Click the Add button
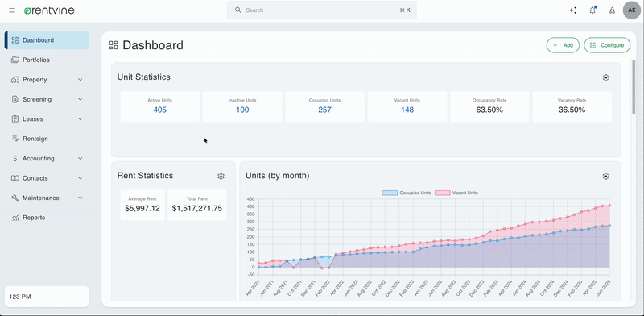The height and width of the screenshot is (316, 644). [563, 45]
